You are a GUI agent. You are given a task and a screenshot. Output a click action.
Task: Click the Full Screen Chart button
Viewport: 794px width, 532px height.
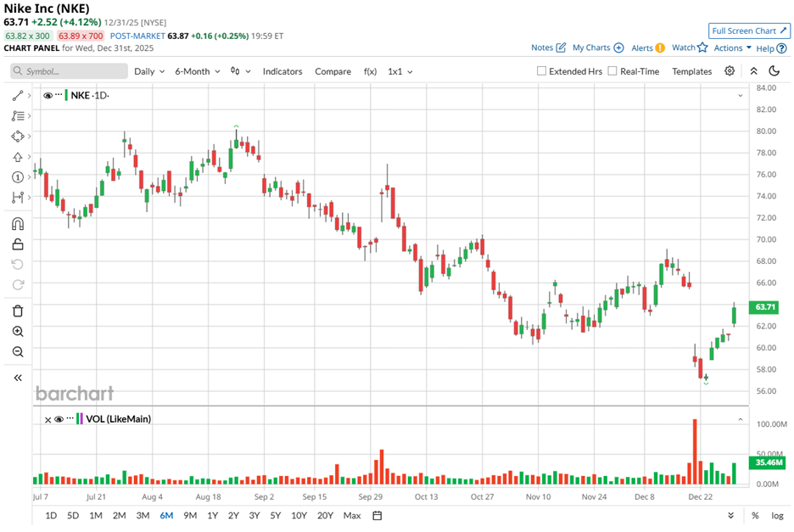[749, 31]
